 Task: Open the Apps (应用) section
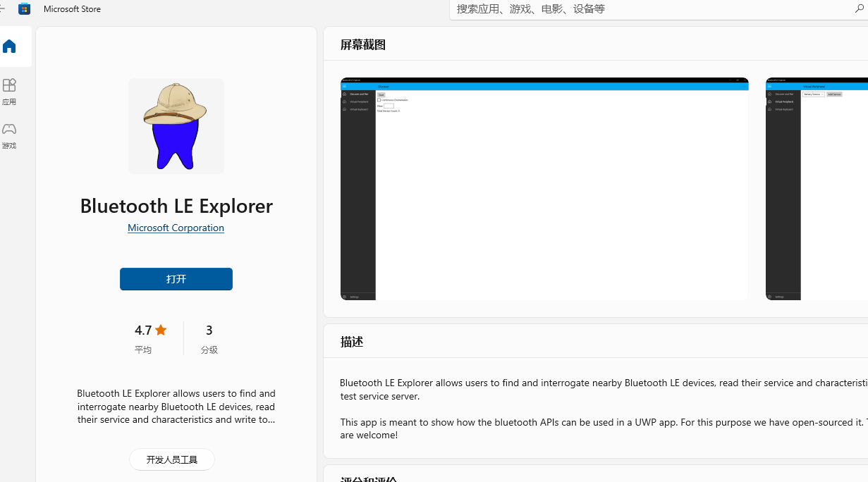pos(9,92)
